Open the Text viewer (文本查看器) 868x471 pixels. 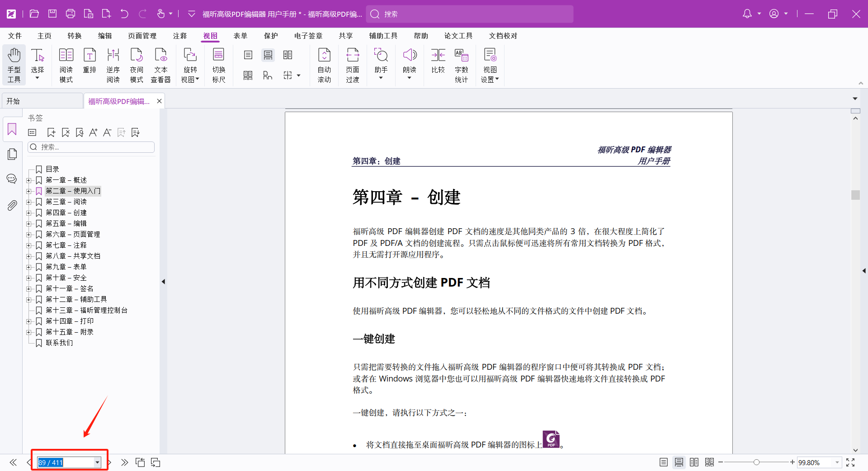tap(160, 65)
